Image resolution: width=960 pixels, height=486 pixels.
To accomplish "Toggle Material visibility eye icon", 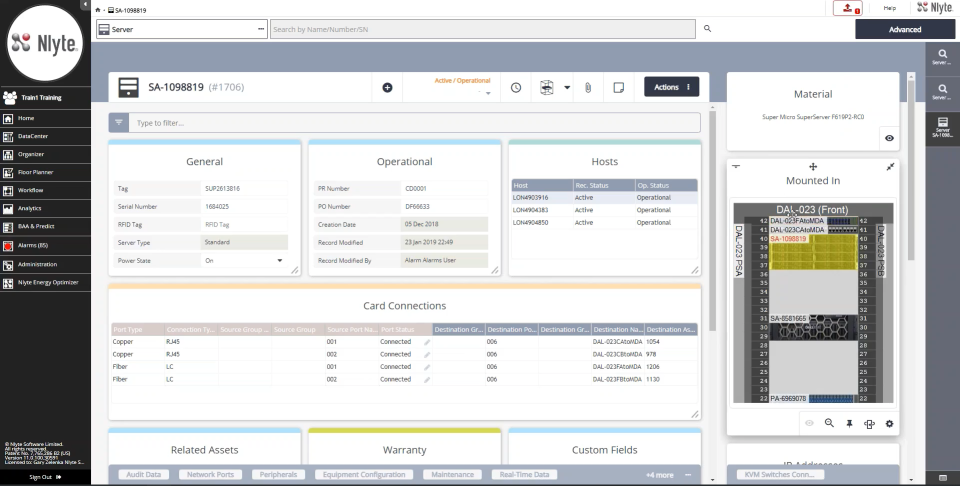I will point(889,138).
